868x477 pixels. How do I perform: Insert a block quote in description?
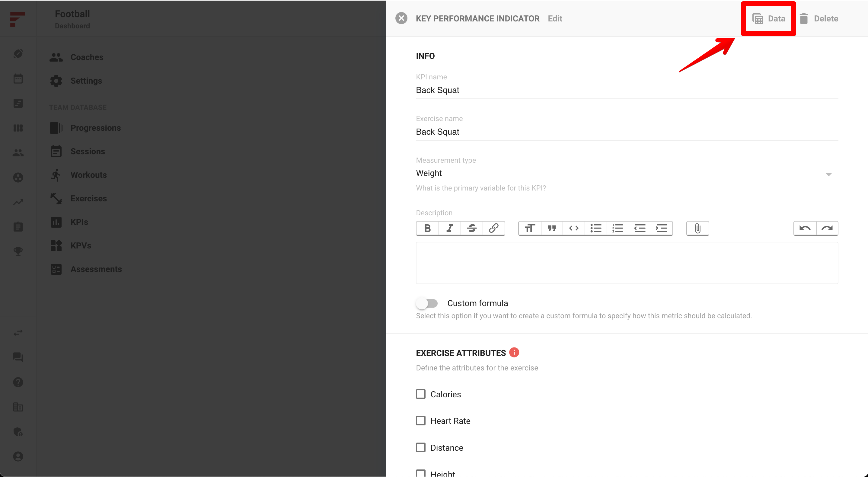pos(552,228)
